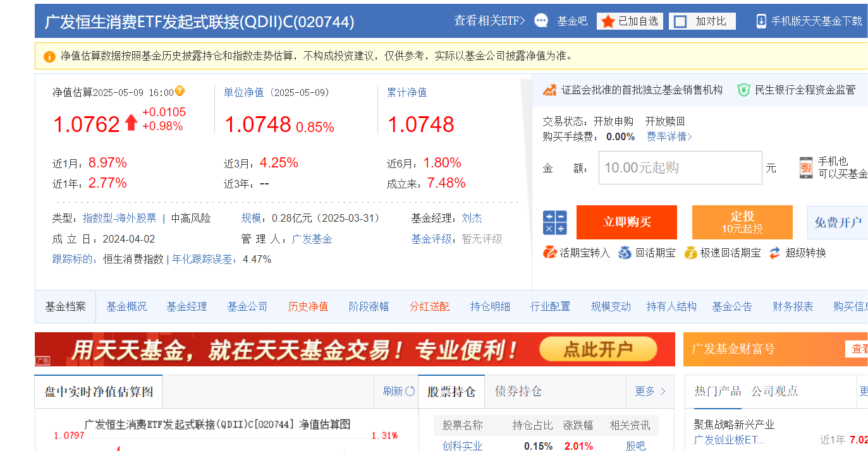Image resolution: width=868 pixels, height=451 pixels.
Task: Open the 分红送配 menu item
Action: click(x=430, y=307)
